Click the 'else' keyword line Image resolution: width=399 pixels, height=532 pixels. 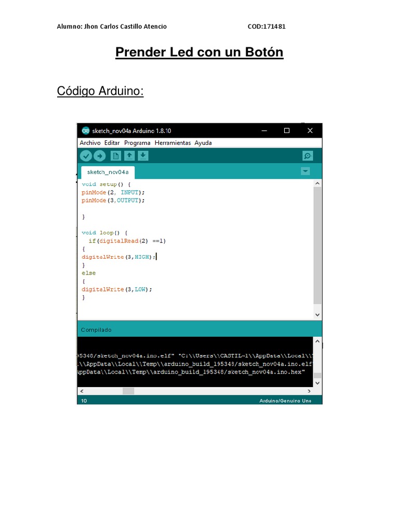88,273
